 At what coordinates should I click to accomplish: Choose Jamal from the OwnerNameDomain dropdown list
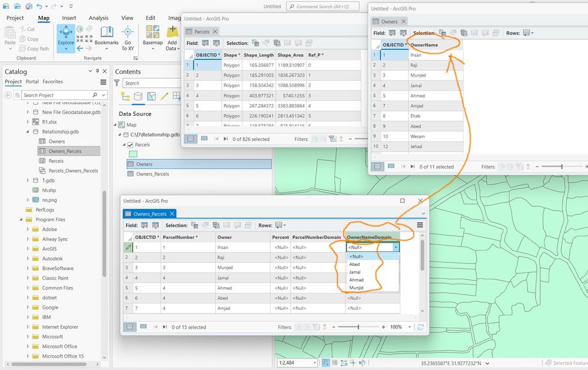pyautogui.click(x=355, y=272)
